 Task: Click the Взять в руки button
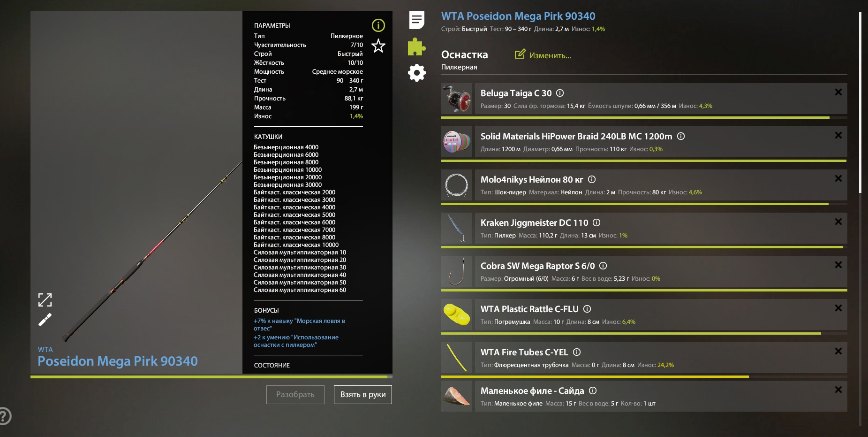point(363,395)
